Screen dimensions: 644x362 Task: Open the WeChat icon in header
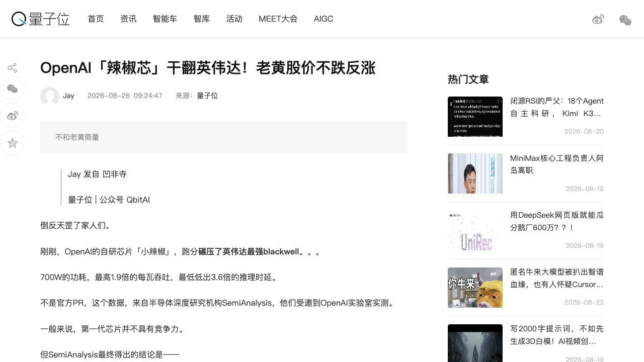tap(625, 20)
